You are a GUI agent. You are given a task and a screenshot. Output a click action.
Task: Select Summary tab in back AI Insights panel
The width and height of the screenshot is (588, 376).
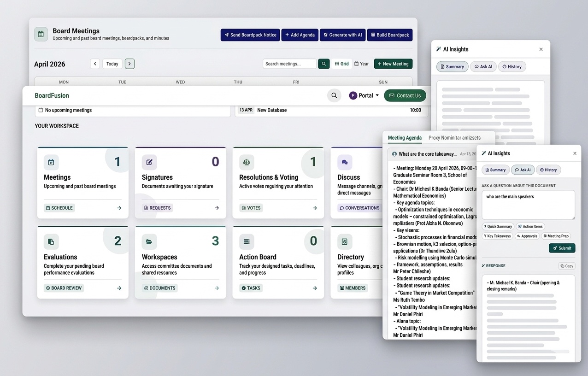[453, 67]
